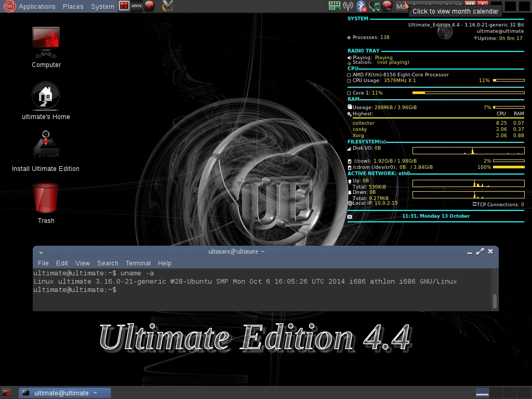Switch to the second workspace in pager
The height and width of the screenshot is (399, 532).
496,393
